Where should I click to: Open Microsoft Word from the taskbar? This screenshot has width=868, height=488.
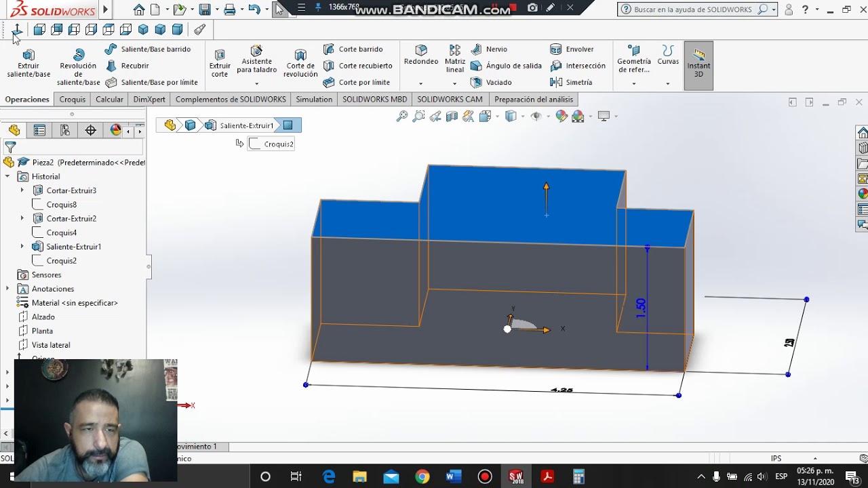[x=454, y=477]
